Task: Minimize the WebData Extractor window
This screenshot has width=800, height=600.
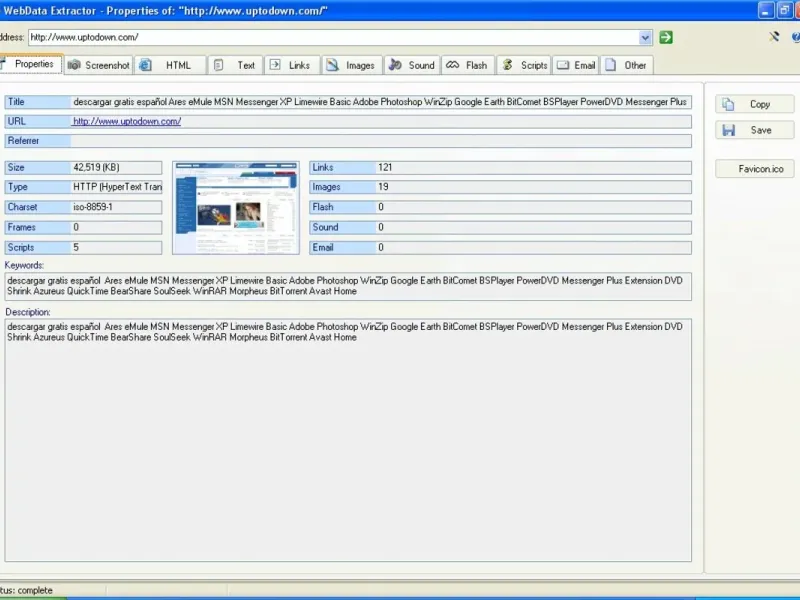Action: 766,10
